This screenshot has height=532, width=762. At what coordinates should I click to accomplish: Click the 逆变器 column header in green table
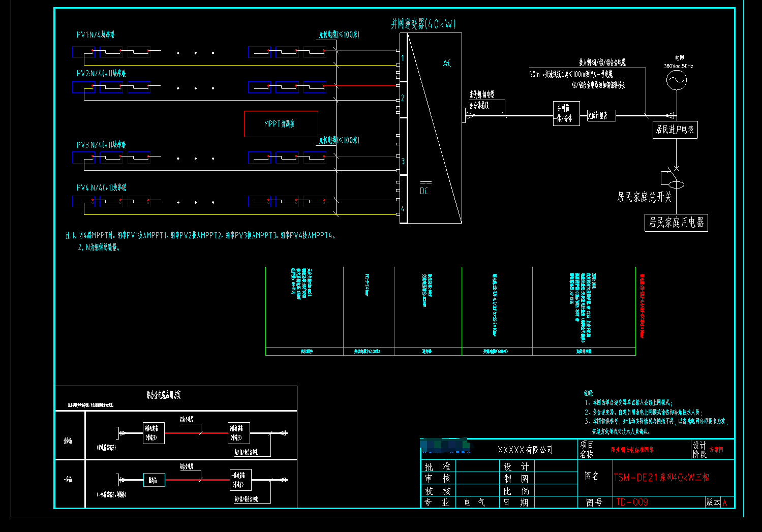point(427,351)
